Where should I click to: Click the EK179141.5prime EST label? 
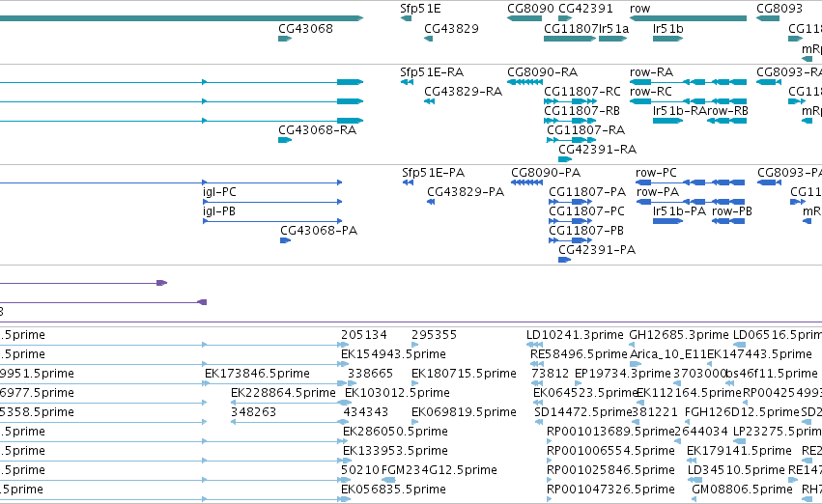coord(739,451)
